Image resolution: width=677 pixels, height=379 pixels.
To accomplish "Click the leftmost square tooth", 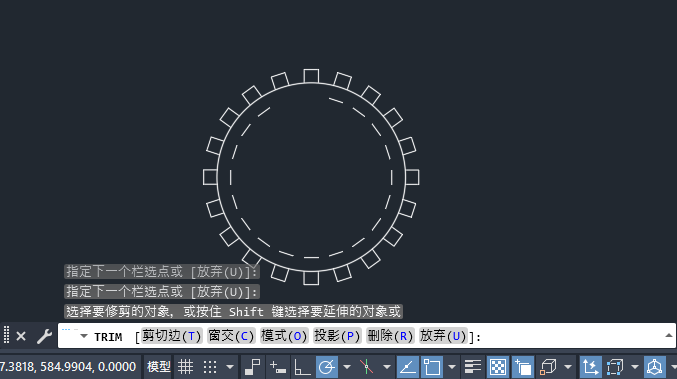I will pyautogui.click(x=210, y=177).
